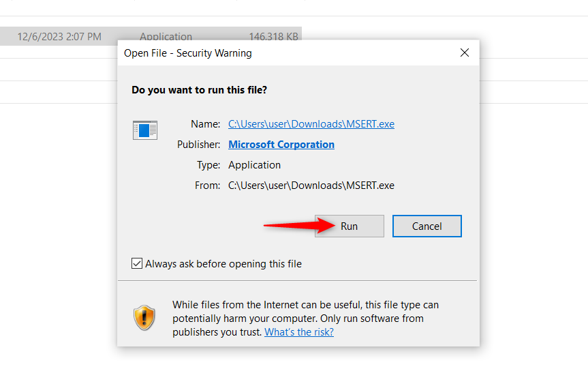588x384 pixels.
Task: Click the yellow security shield icon
Action: pyautogui.click(x=144, y=318)
